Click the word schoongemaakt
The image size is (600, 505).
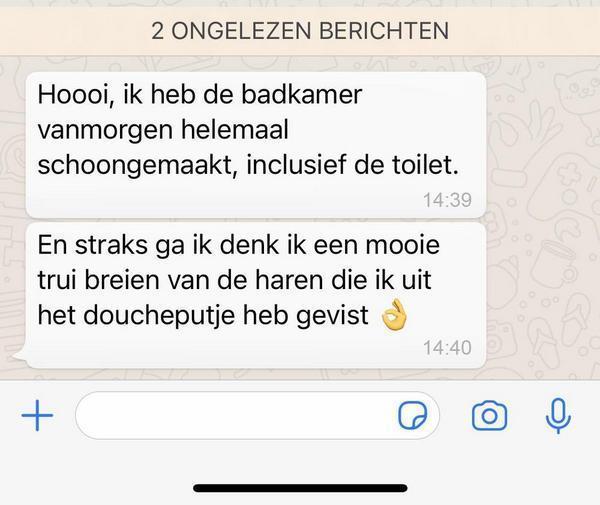(x=135, y=166)
